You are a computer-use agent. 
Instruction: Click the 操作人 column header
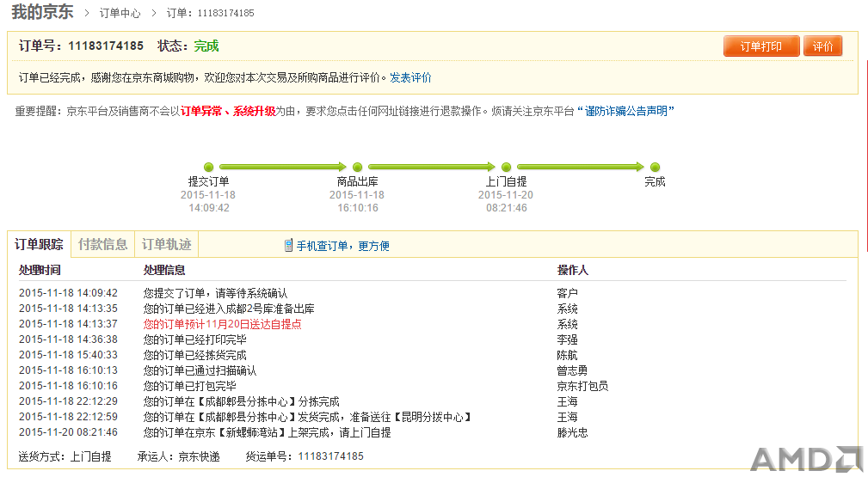pyautogui.click(x=572, y=270)
